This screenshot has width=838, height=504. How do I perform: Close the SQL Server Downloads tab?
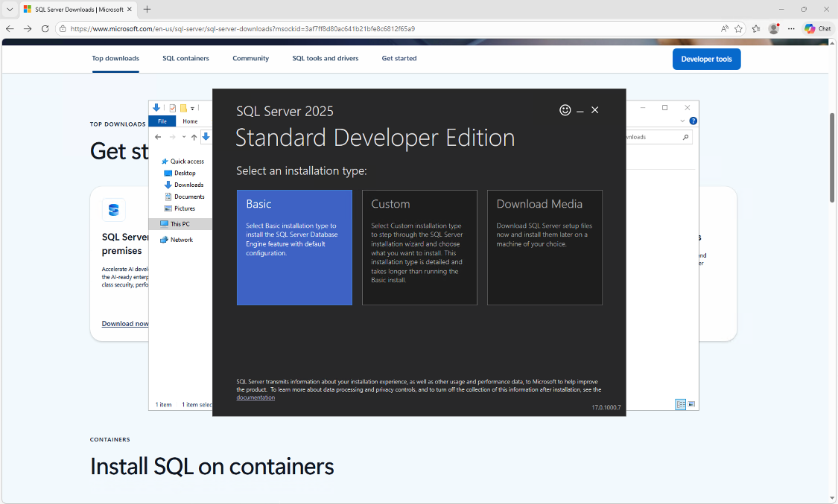click(130, 9)
